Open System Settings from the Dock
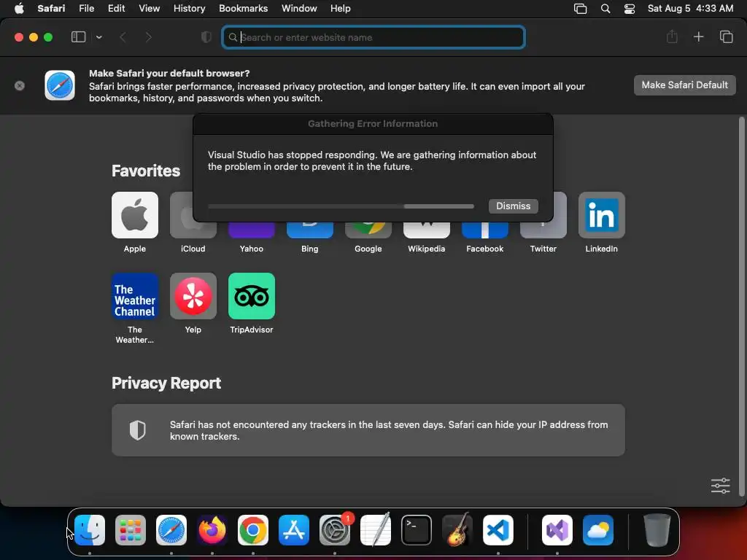The image size is (747, 560). tap(335, 530)
